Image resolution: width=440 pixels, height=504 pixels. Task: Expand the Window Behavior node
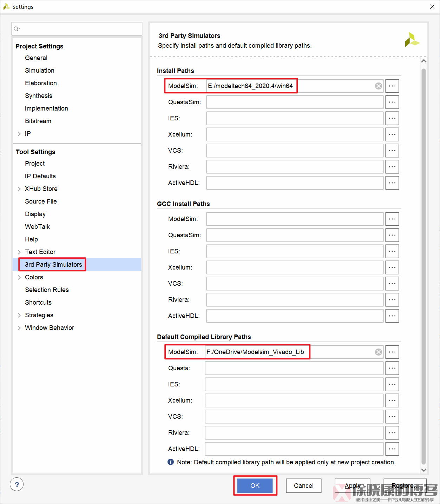point(19,328)
